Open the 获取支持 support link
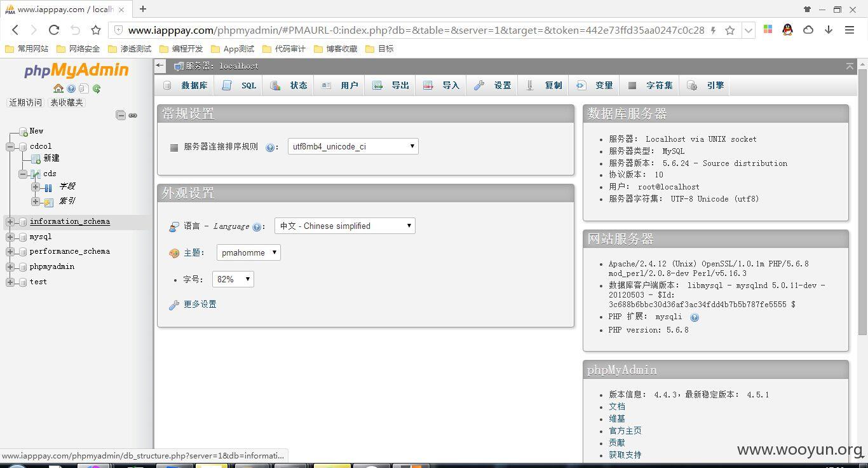Screen dimensions: 868x468 [625, 455]
